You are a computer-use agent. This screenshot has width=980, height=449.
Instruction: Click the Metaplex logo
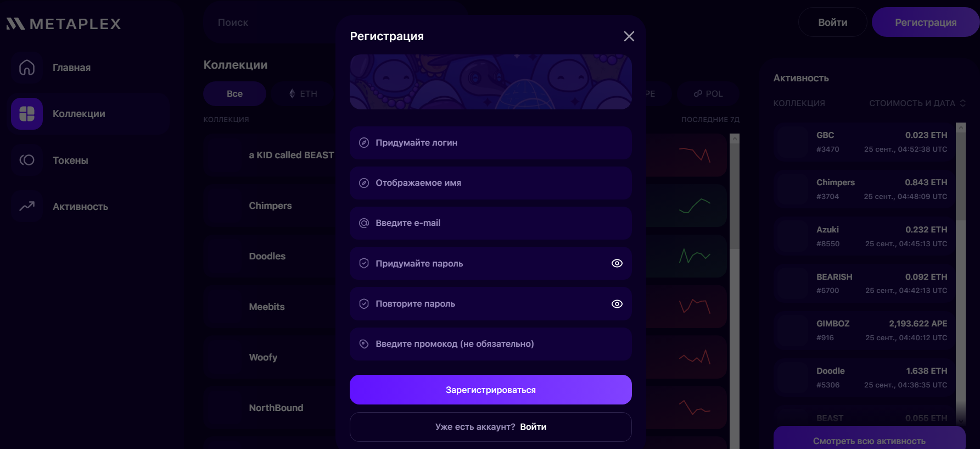pos(64,24)
